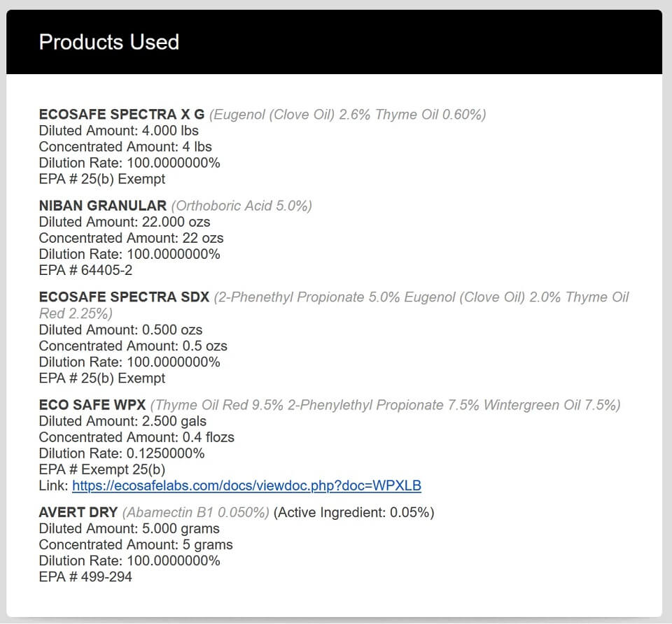
Task: Click the ECO SAFE WPX heading
Action: 92,405
